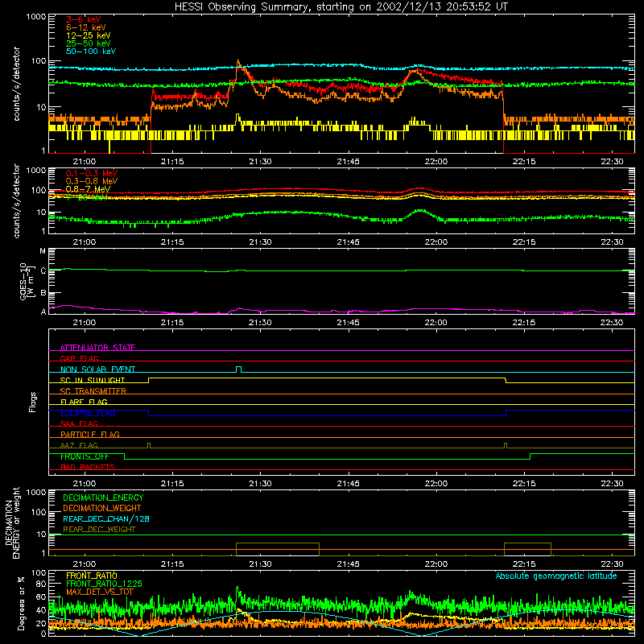Click the HESSI Observing Summary title
The width and height of the screenshot is (644, 644).
[x=341, y=6]
